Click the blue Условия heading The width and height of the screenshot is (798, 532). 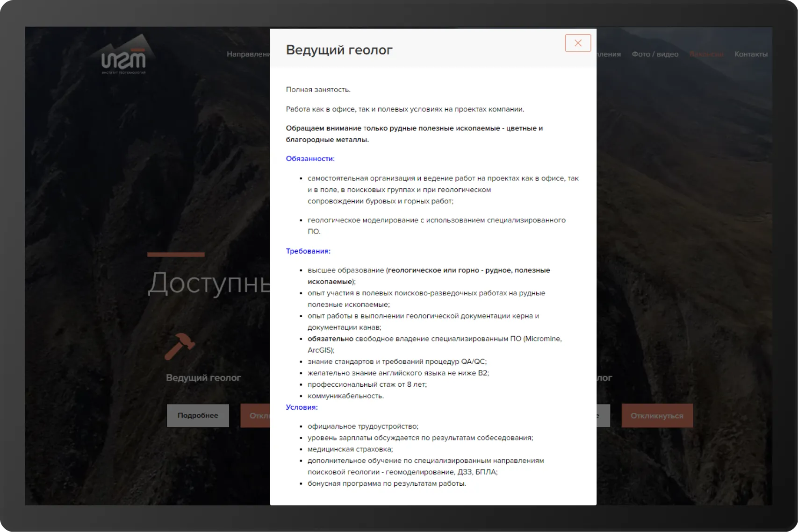point(302,407)
